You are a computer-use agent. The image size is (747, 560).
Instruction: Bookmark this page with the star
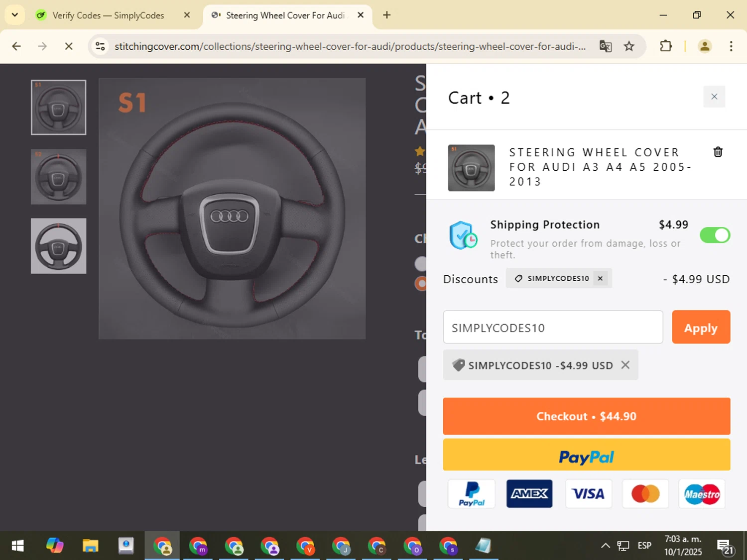[629, 46]
